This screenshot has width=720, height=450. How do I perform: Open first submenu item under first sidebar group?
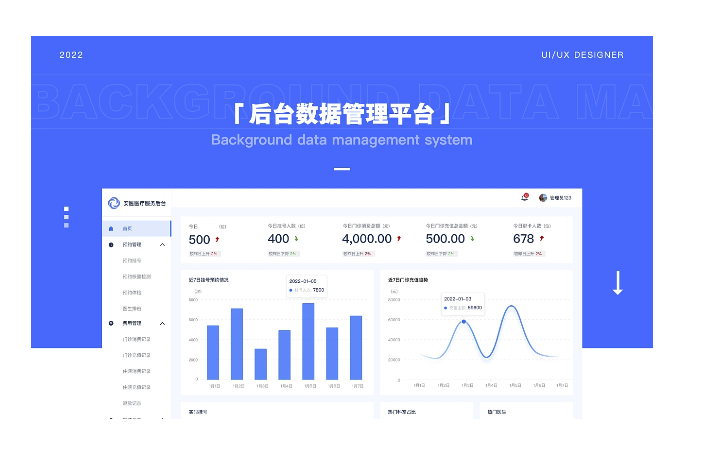tap(131, 260)
